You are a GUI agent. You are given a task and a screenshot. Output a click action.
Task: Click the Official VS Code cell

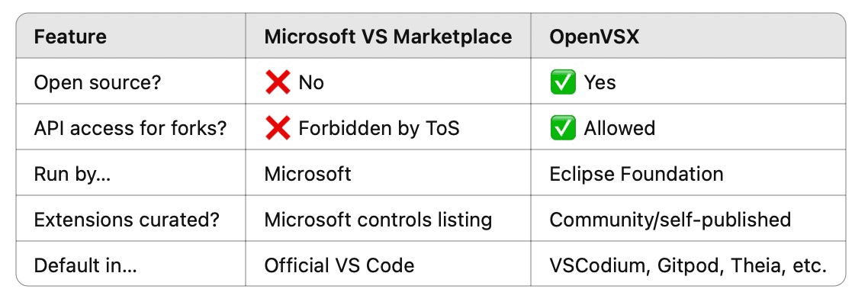tap(339, 265)
